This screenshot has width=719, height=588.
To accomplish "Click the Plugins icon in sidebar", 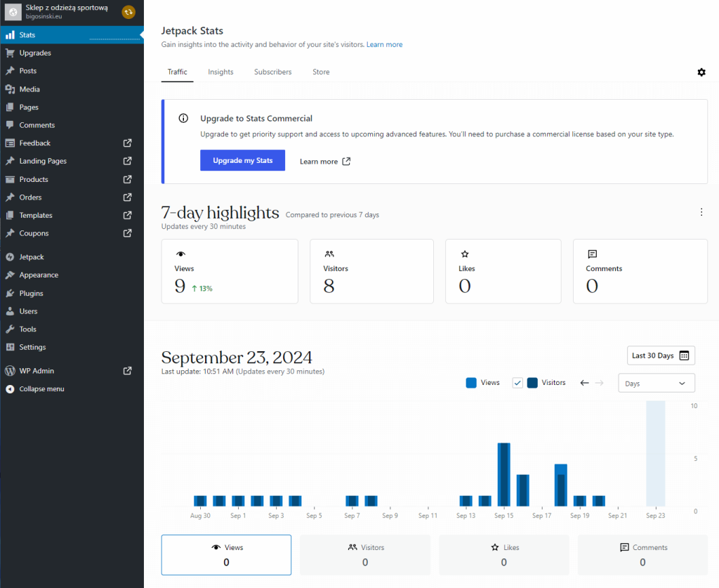I will 10,294.
